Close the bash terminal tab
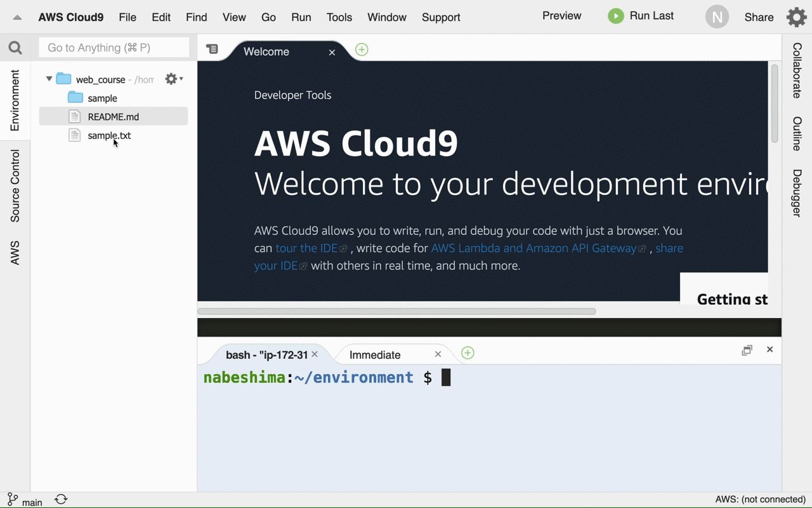 click(315, 354)
